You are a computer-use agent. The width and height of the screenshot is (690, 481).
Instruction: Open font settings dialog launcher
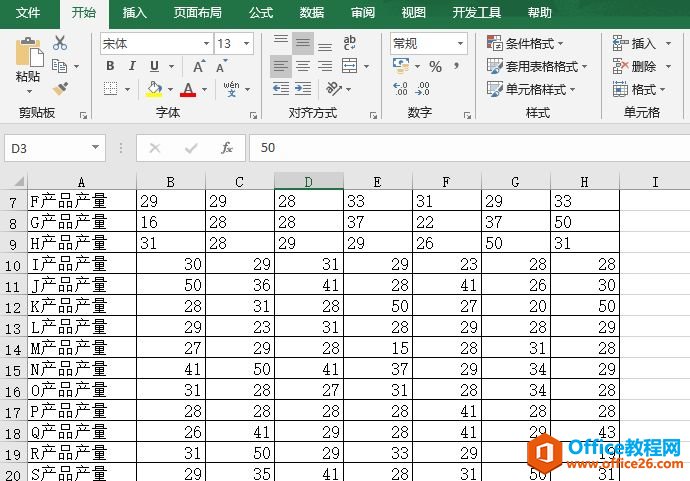click(253, 115)
